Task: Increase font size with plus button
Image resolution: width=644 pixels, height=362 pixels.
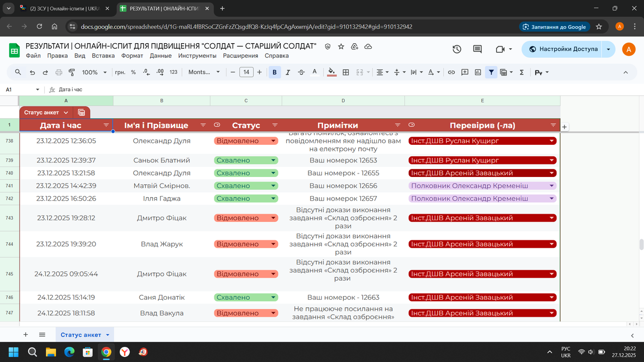Action: tap(260, 72)
